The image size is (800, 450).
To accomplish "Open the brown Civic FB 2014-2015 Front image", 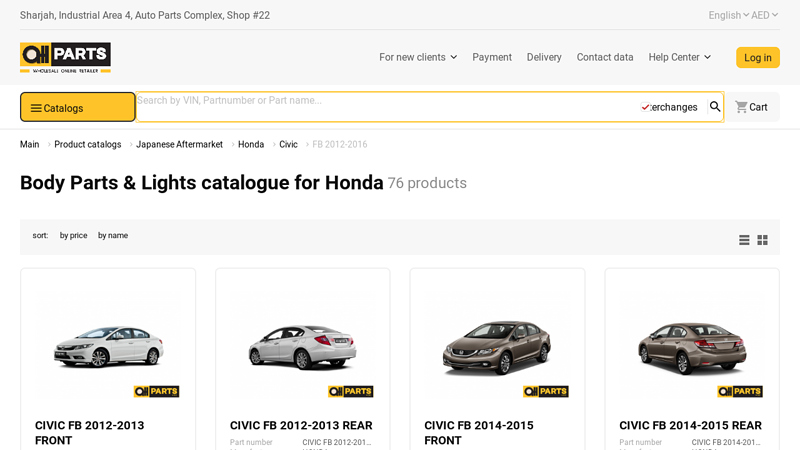I will (x=497, y=347).
